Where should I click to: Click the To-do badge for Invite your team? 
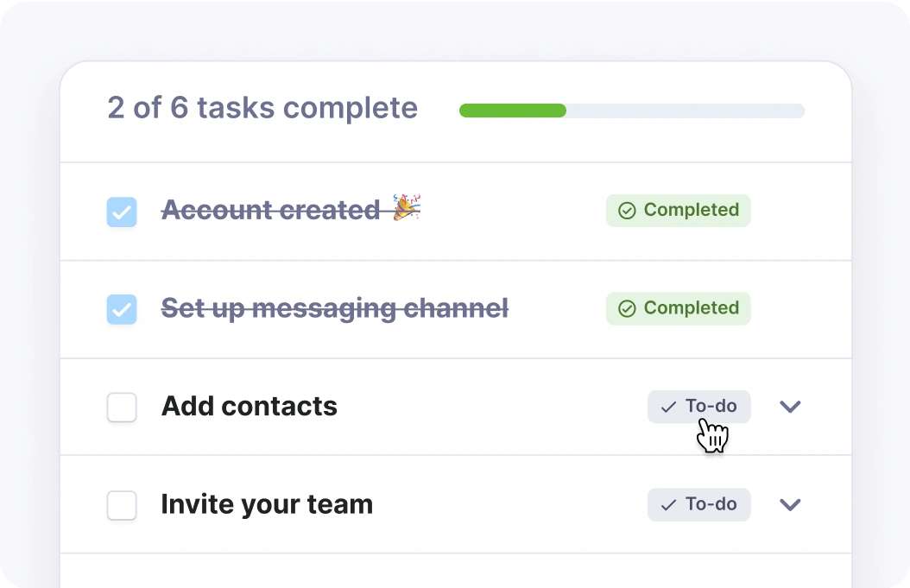(x=698, y=504)
